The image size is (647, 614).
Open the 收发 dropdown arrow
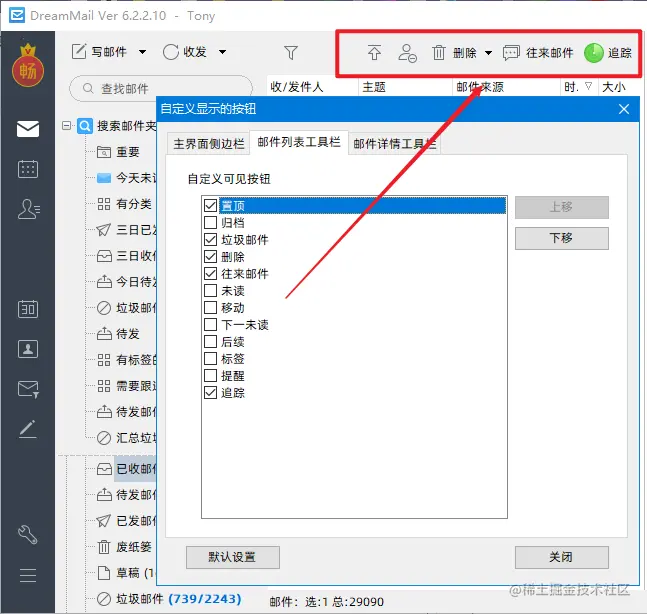(x=222, y=52)
